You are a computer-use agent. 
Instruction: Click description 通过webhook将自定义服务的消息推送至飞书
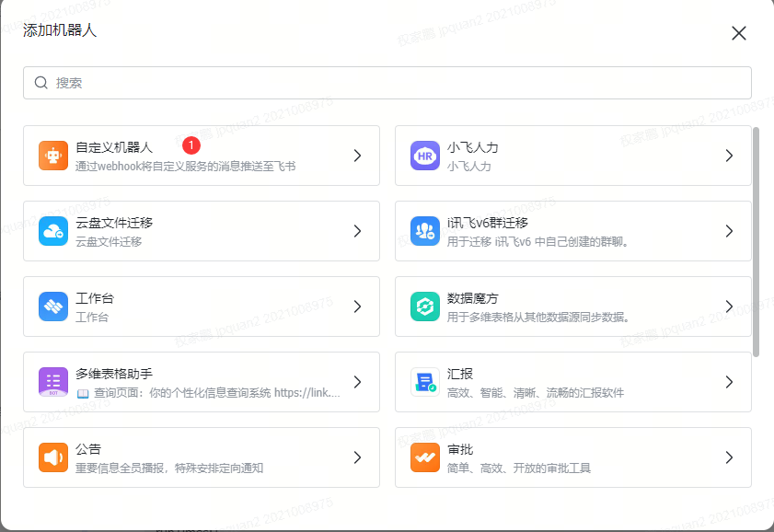coord(186,167)
